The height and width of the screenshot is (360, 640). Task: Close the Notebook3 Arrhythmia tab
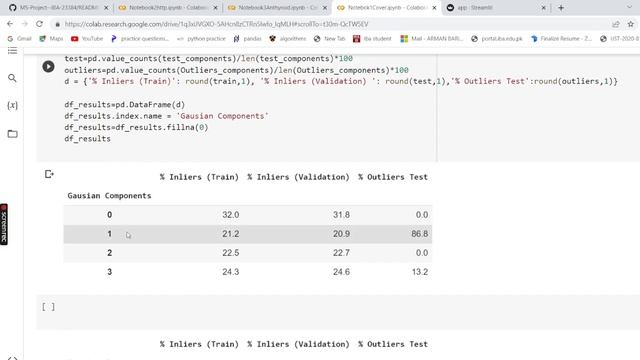click(325, 8)
